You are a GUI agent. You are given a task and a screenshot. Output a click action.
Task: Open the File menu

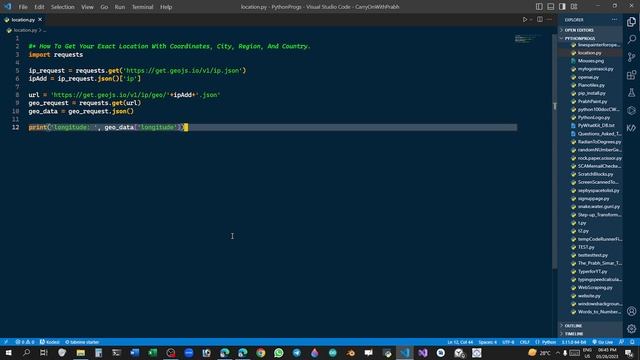click(23, 7)
